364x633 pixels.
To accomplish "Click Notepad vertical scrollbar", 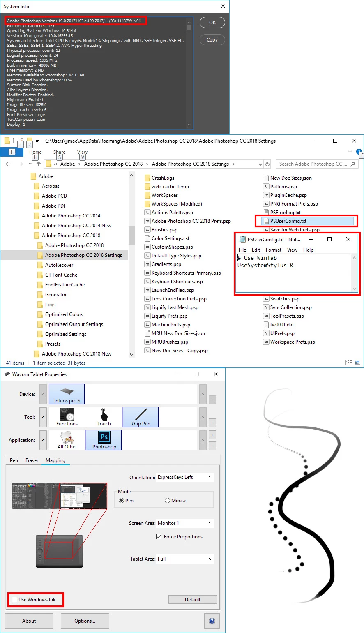I will coord(355,273).
